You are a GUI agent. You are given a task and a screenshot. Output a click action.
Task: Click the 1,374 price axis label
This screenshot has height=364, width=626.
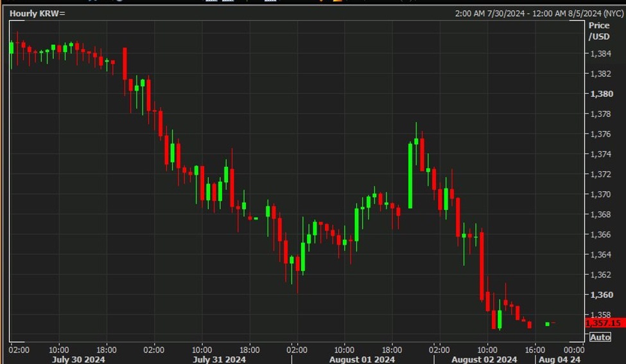tap(601, 154)
